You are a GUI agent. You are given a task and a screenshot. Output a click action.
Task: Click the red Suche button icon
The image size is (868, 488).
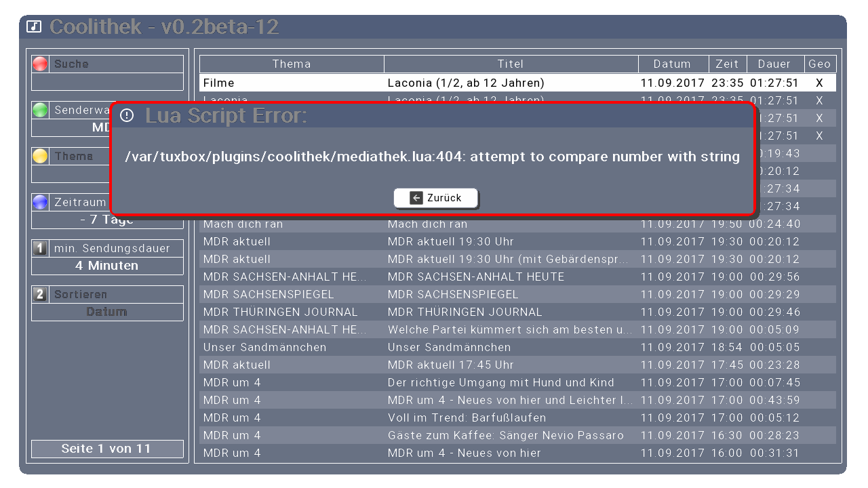click(41, 64)
